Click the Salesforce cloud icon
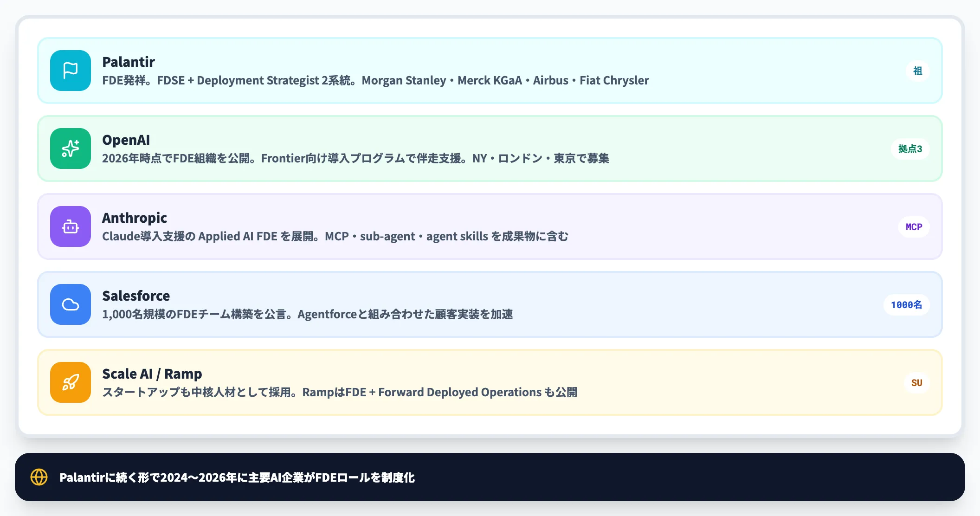The width and height of the screenshot is (980, 516). [x=71, y=304]
